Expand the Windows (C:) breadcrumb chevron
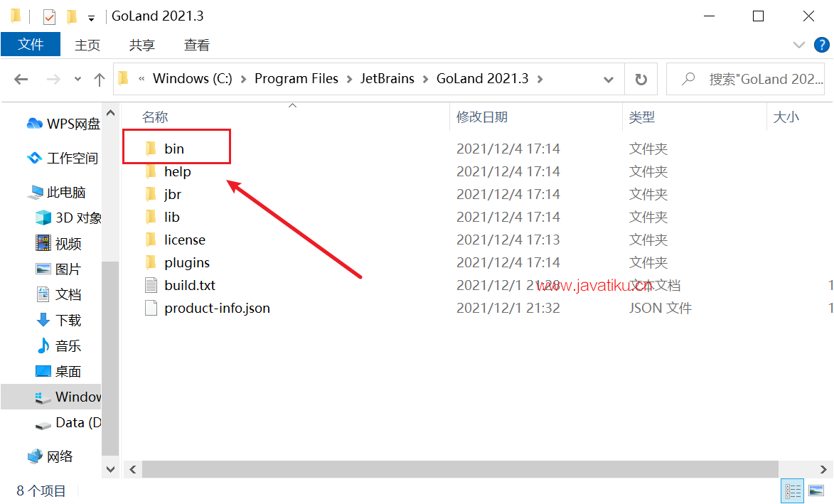Image resolution: width=834 pixels, height=504 pixels. [244, 79]
